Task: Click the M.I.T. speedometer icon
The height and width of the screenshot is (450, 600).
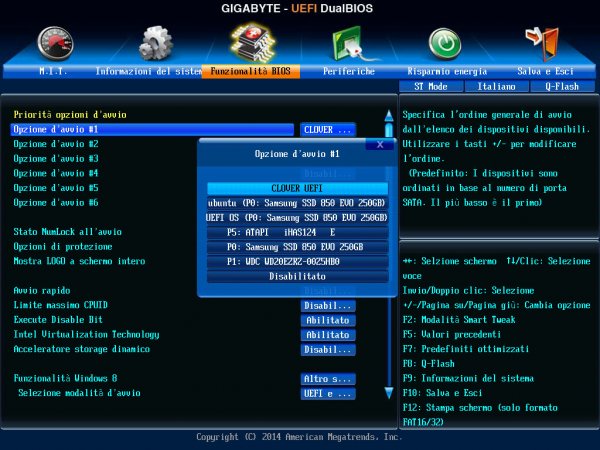Action: tap(55, 43)
